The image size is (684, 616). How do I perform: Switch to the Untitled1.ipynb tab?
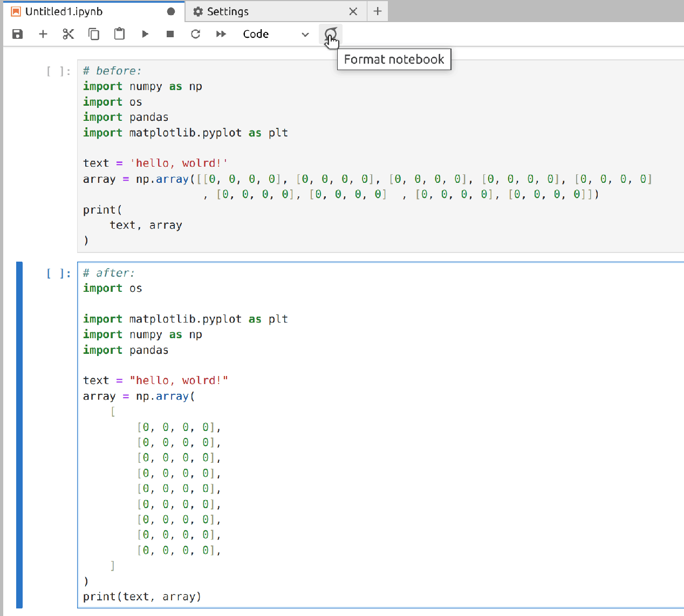coord(81,11)
